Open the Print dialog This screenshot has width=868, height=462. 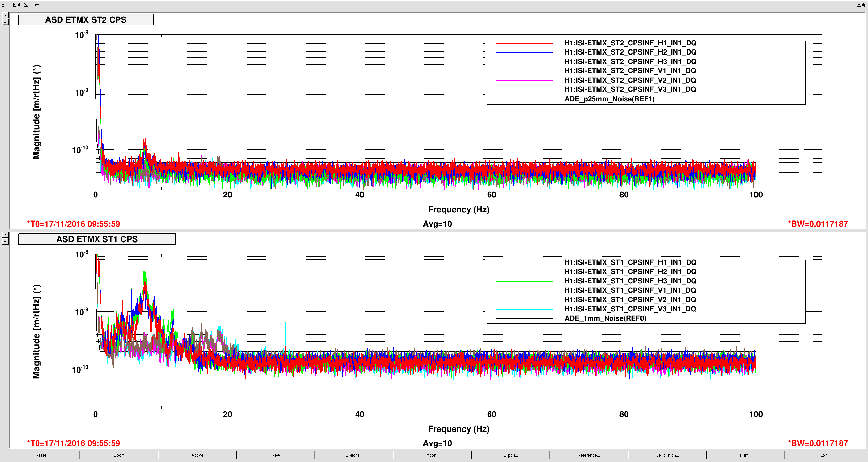746,455
